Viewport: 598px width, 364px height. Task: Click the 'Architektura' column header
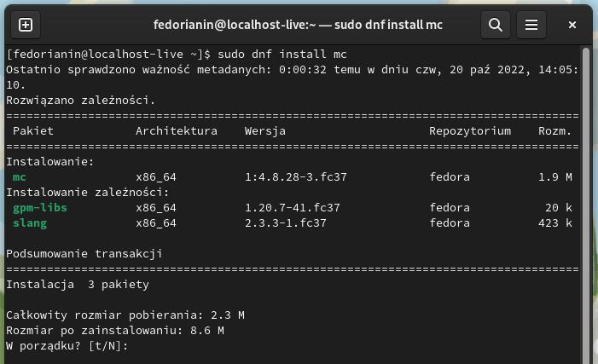tap(177, 131)
